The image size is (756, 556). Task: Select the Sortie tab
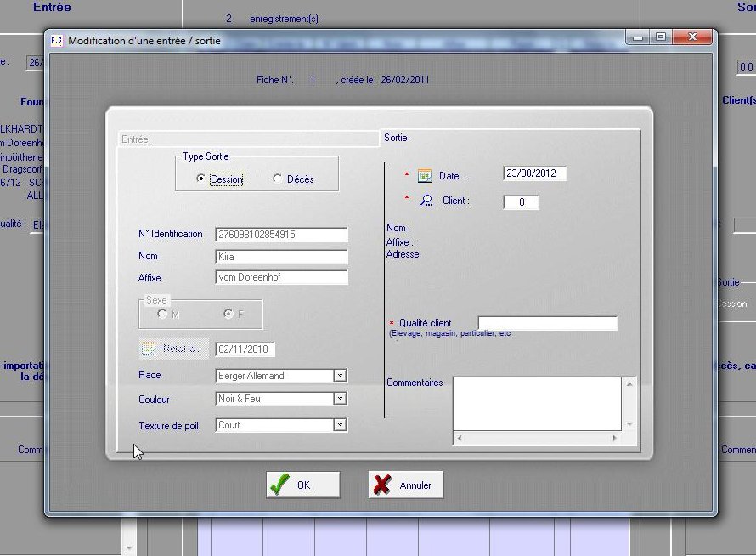coord(396,138)
